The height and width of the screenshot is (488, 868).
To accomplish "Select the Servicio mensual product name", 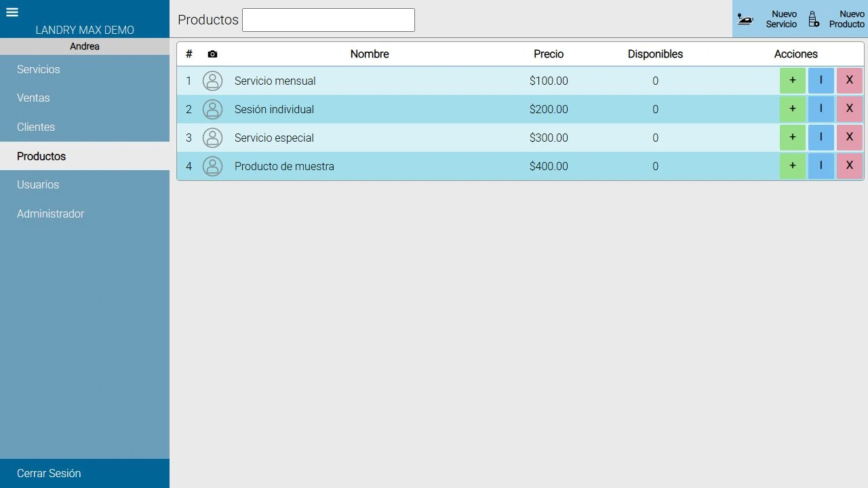I will (x=275, y=81).
